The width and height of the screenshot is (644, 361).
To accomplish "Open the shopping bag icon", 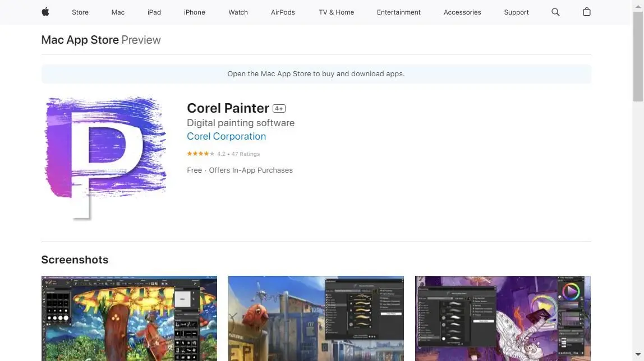I will [586, 12].
